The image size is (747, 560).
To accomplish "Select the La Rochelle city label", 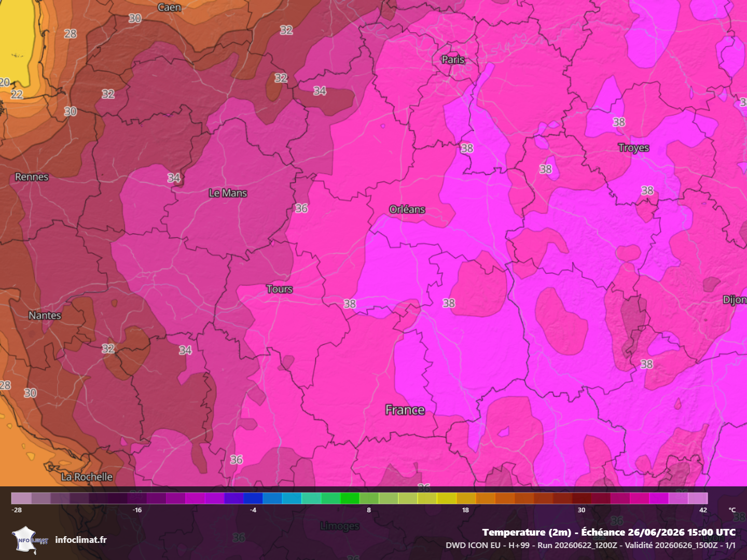I will pos(87,477).
